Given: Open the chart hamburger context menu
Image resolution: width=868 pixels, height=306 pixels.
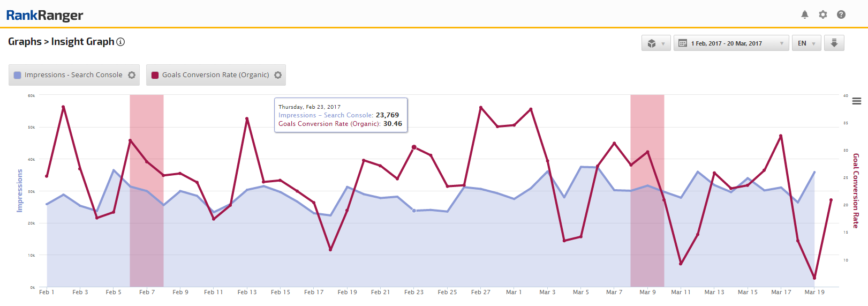Looking at the screenshot, I should (857, 101).
